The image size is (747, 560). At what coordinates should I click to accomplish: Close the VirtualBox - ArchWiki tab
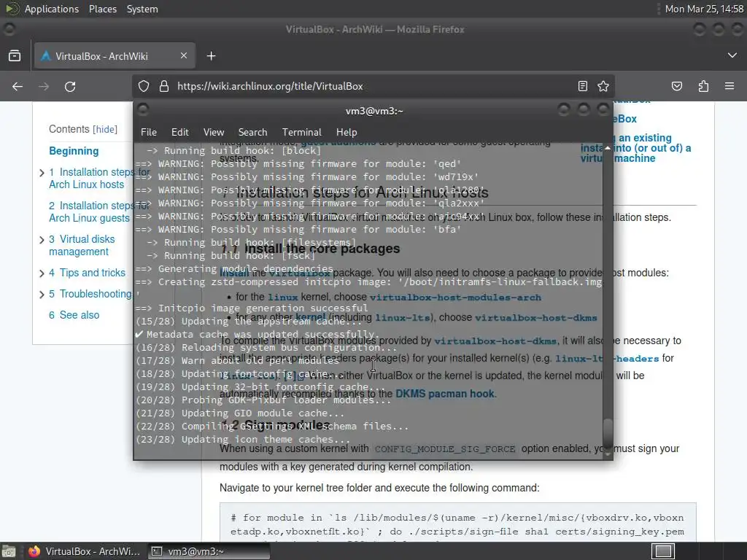(x=184, y=55)
